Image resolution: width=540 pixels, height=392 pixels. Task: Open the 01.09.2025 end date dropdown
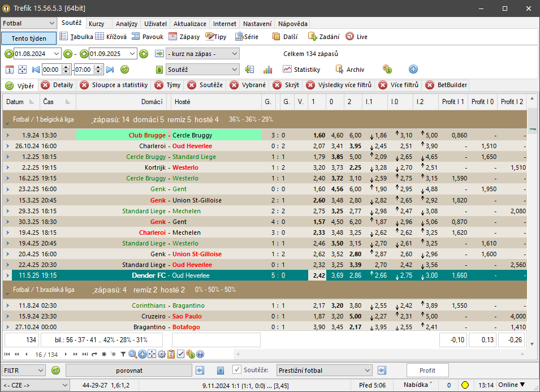132,54
